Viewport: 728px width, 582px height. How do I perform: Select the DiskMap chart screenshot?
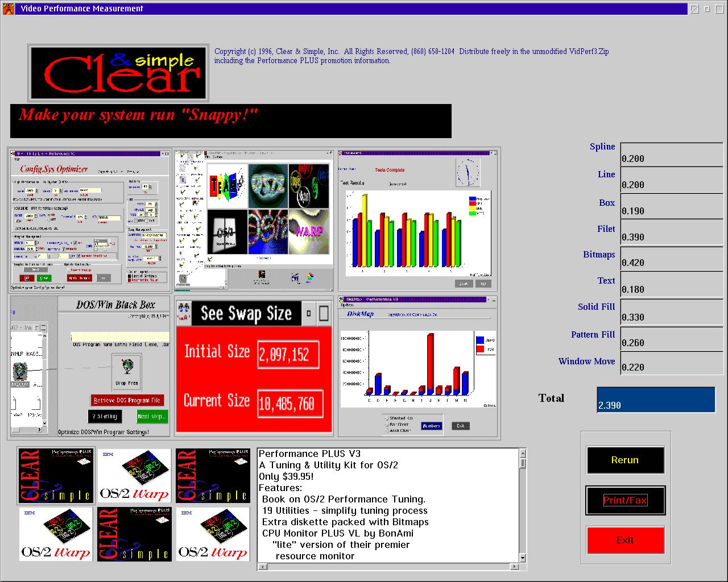[x=417, y=366]
